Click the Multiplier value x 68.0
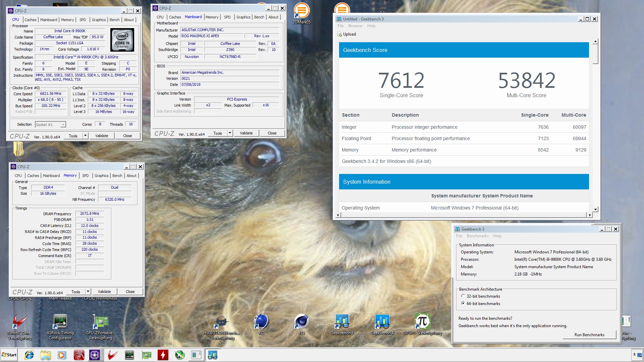Image resolution: width=644 pixels, height=362 pixels. pos(51,100)
